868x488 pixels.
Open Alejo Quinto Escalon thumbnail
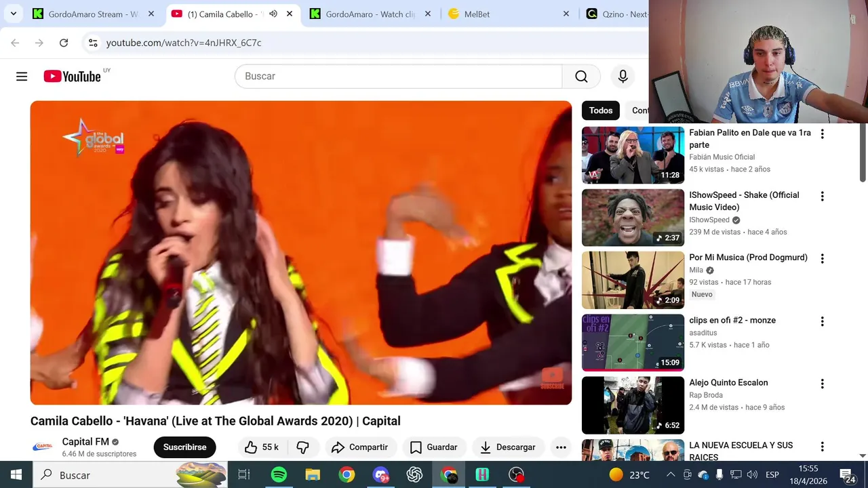pos(633,405)
